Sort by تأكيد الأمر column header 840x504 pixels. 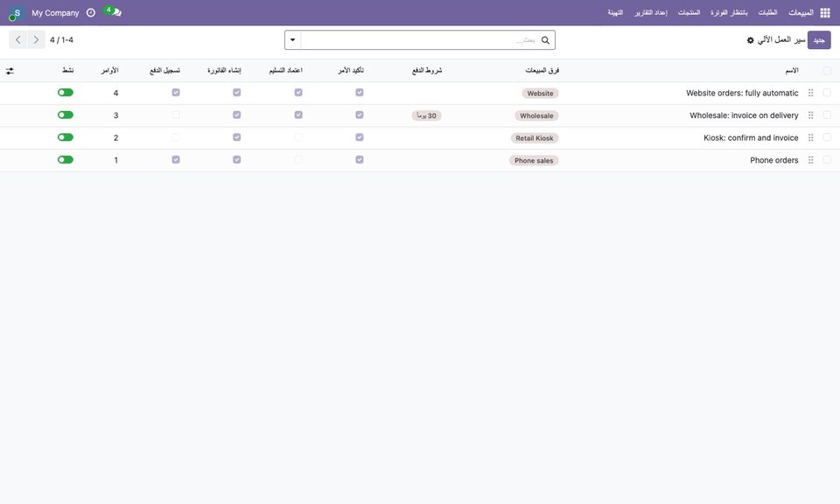pos(351,71)
